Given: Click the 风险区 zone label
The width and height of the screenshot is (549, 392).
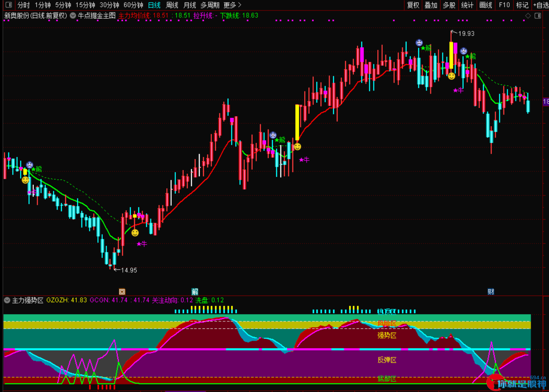Looking at the screenshot, I should tap(387, 323).
